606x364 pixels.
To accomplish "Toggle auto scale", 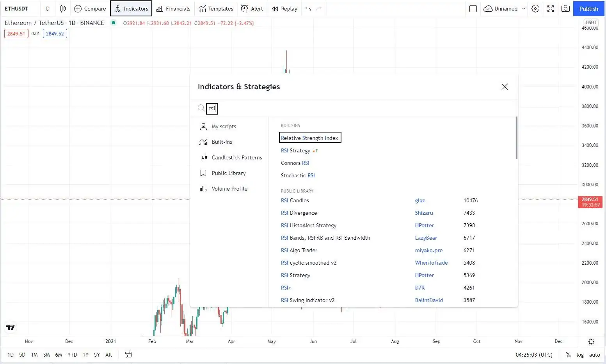I will [x=595, y=355].
